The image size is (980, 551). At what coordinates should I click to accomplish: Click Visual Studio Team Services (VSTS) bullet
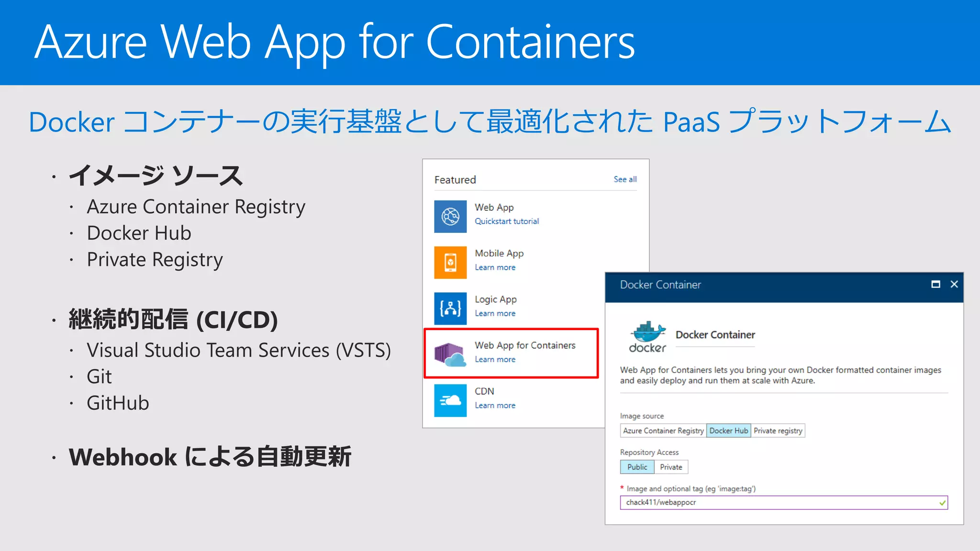point(239,350)
